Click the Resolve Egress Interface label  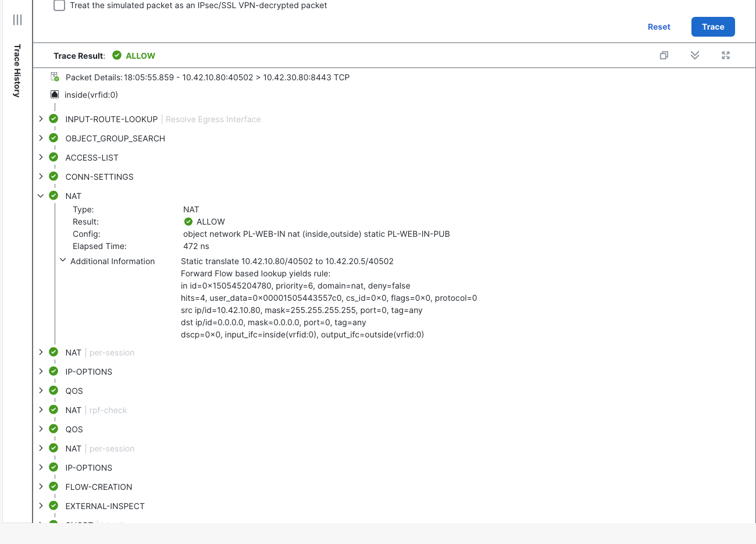[213, 119]
